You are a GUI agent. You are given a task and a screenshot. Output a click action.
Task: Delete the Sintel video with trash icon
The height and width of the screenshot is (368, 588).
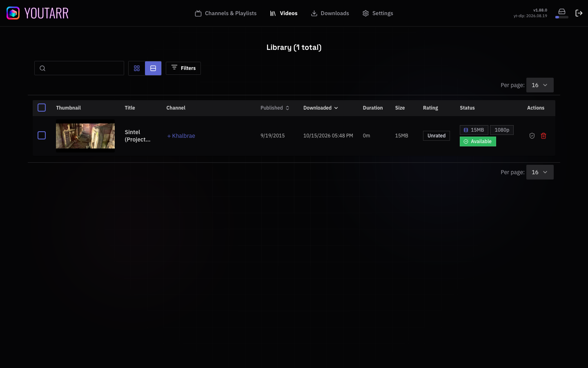click(x=543, y=136)
